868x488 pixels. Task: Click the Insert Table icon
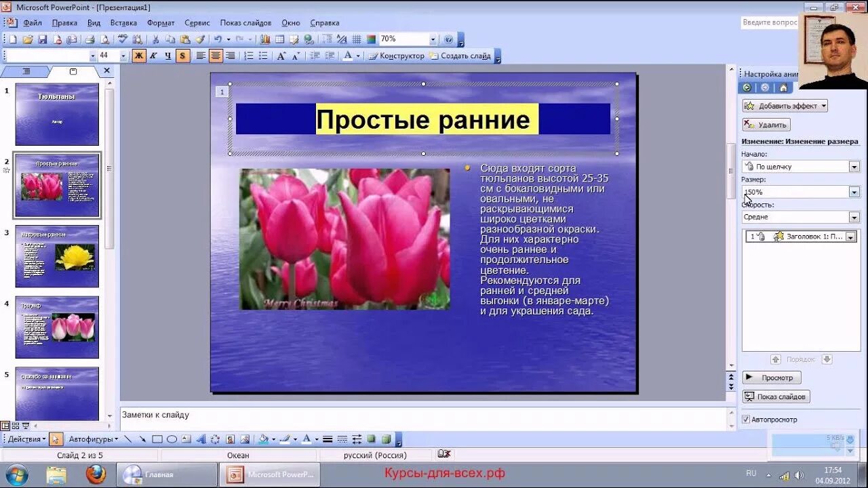(280, 39)
